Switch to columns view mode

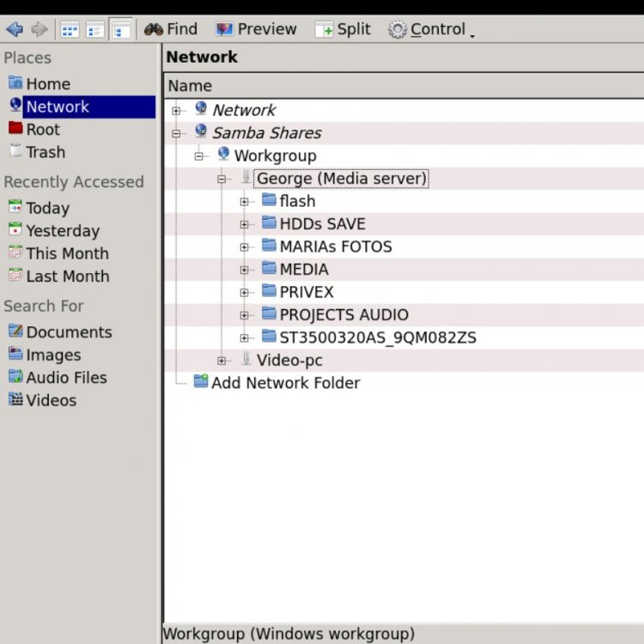[121, 30]
